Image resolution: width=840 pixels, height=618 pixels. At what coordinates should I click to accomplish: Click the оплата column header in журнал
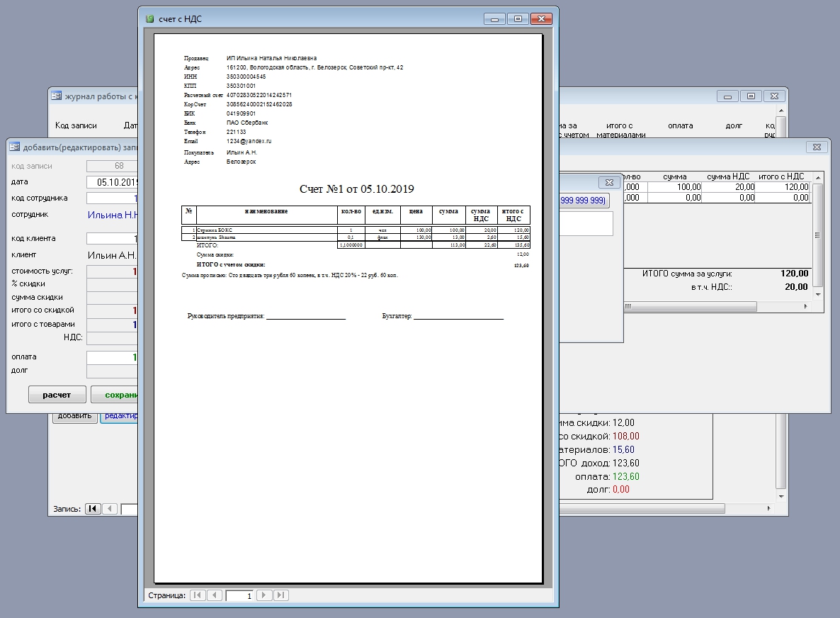tap(681, 126)
